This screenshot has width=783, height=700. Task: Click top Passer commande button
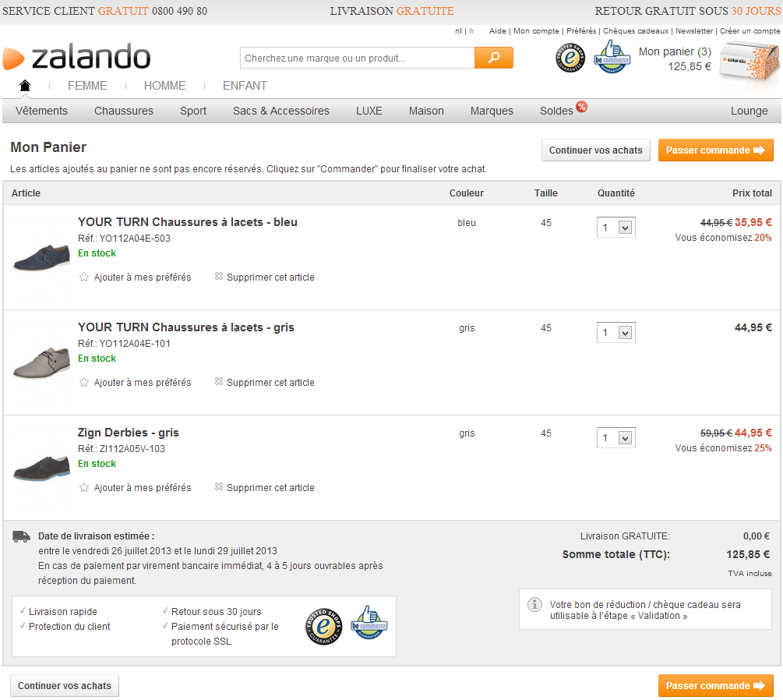click(715, 150)
